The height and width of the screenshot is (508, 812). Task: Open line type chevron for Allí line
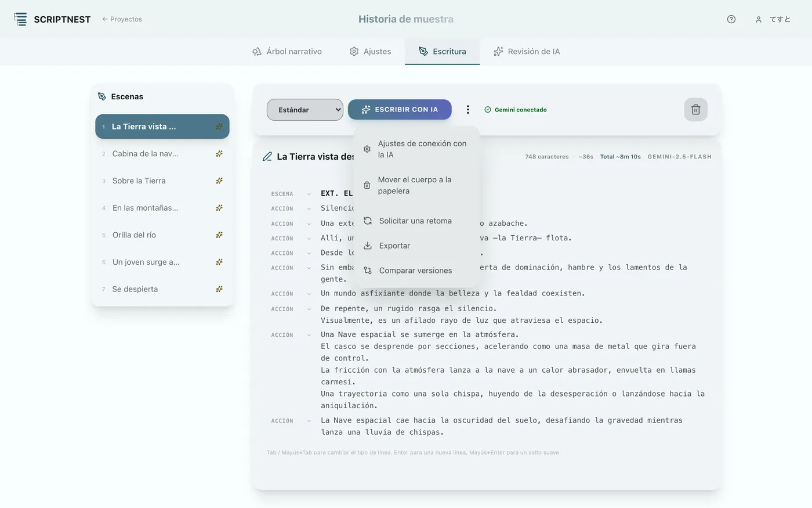(309, 238)
